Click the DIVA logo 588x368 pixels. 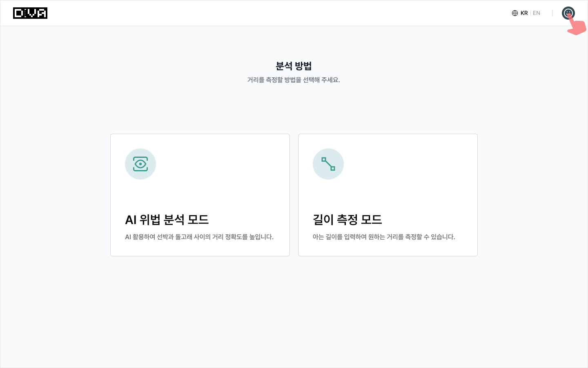(30, 13)
